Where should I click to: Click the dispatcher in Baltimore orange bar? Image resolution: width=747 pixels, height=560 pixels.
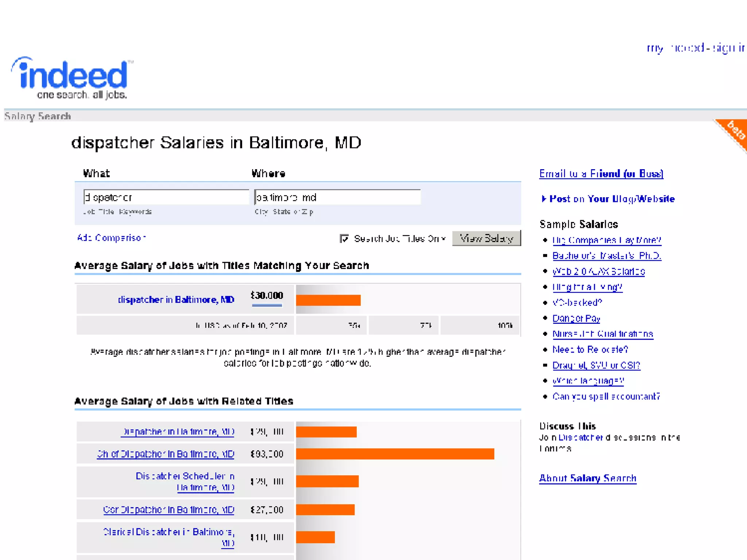tap(328, 300)
